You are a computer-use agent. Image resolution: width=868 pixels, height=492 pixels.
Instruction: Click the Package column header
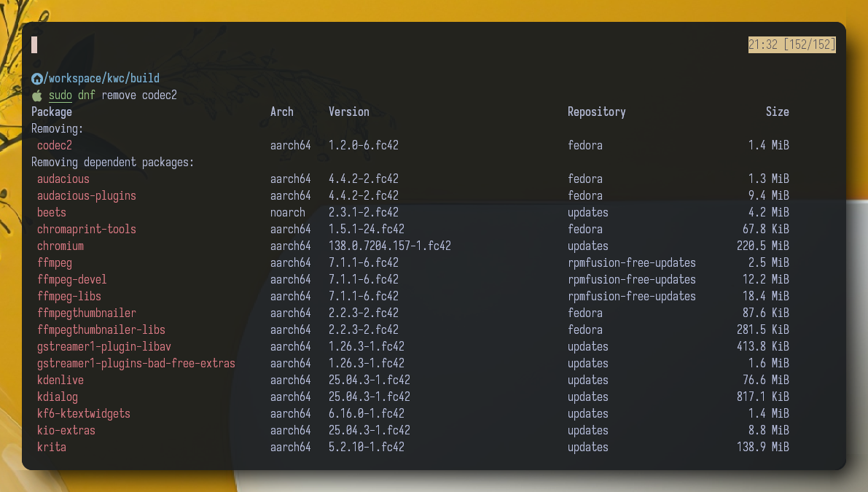pyautogui.click(x=52, y=112)
